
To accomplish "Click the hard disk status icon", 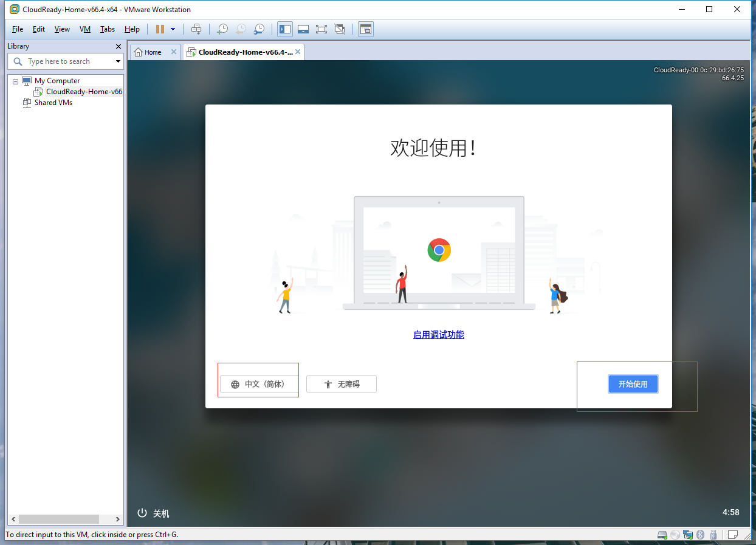I will (662, 535).
